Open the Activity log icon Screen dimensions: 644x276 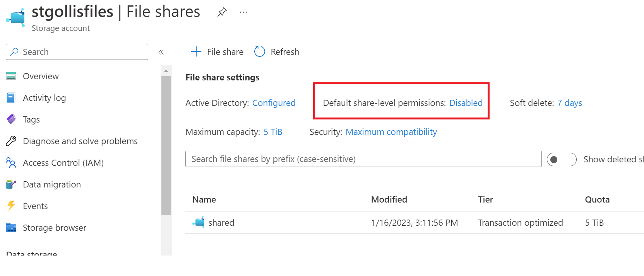pyautogui.click(x=11, y=98)
